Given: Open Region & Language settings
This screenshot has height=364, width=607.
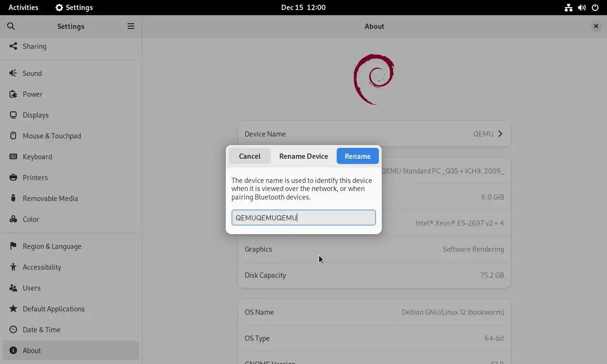Looking at the screenshot, I should 71,246.
